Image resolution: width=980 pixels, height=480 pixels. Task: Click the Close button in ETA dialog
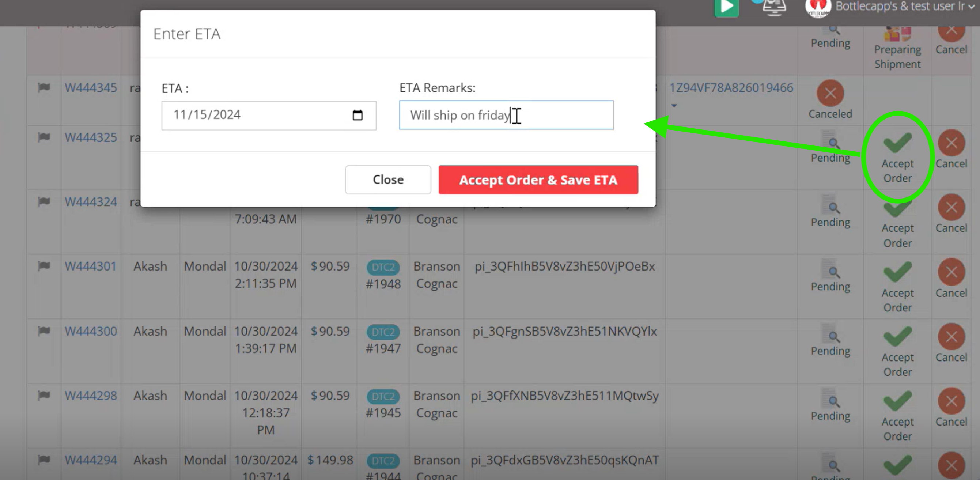(x=388, y=179)
